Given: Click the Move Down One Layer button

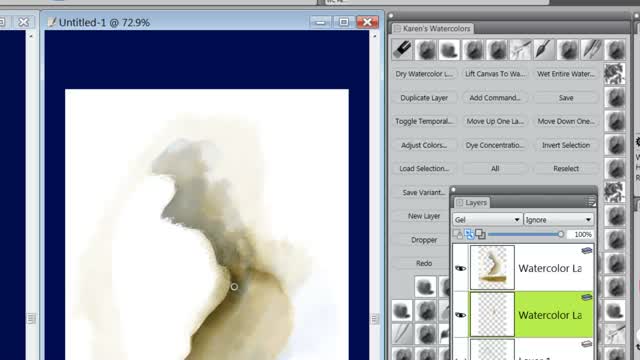Looking at the screenshot, I should click(566, 121).
